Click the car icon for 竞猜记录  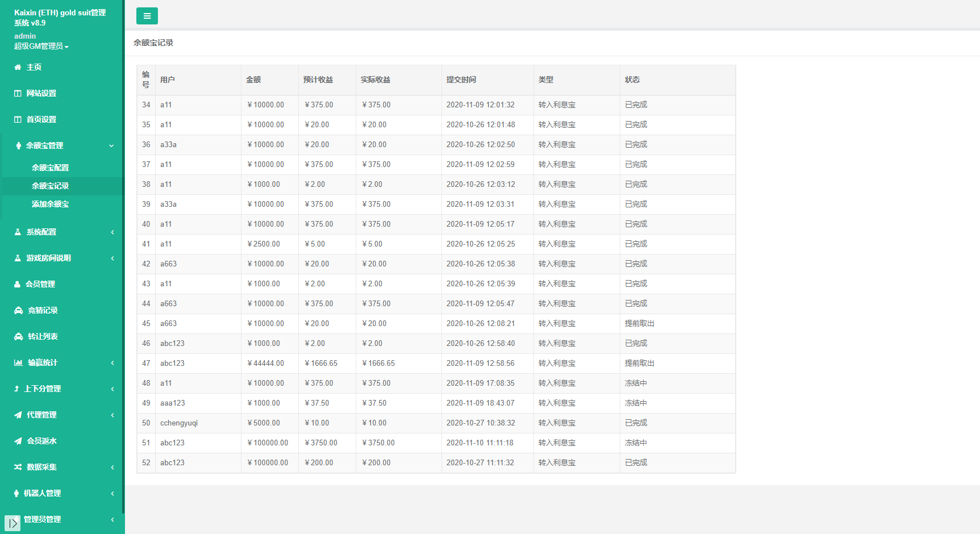point(18,310)
